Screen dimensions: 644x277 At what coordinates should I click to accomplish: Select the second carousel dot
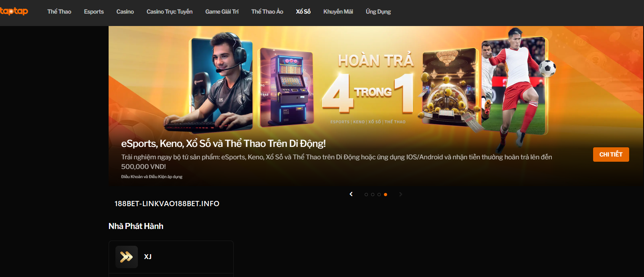(x=373, y=195)
